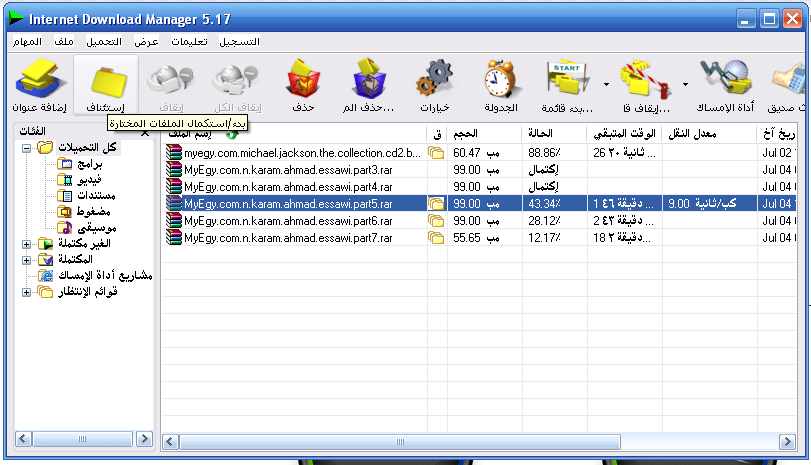
Task: Open the Registration (التسجيل) menu
Action: point(239,41)
